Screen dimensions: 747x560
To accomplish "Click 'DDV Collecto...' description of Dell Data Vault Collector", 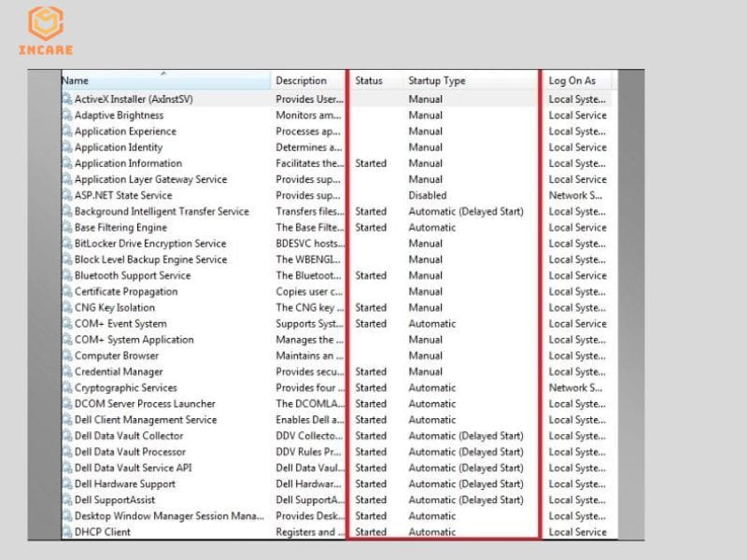I will (x=309, y=436).
